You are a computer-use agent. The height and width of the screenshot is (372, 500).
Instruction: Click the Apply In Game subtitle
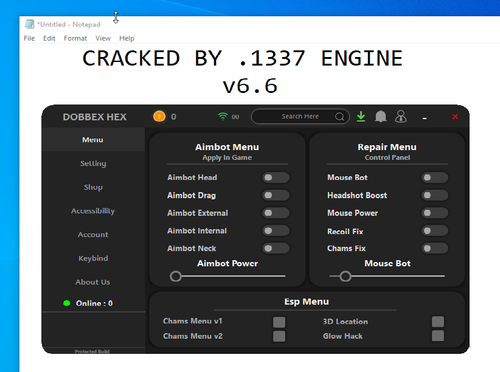(227, 158)
